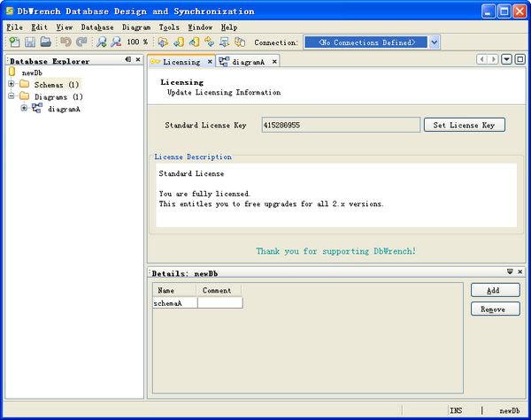This screenshot has height=420, width=531.
Task: Open the Help menu
Action: [x=229, y=27]
